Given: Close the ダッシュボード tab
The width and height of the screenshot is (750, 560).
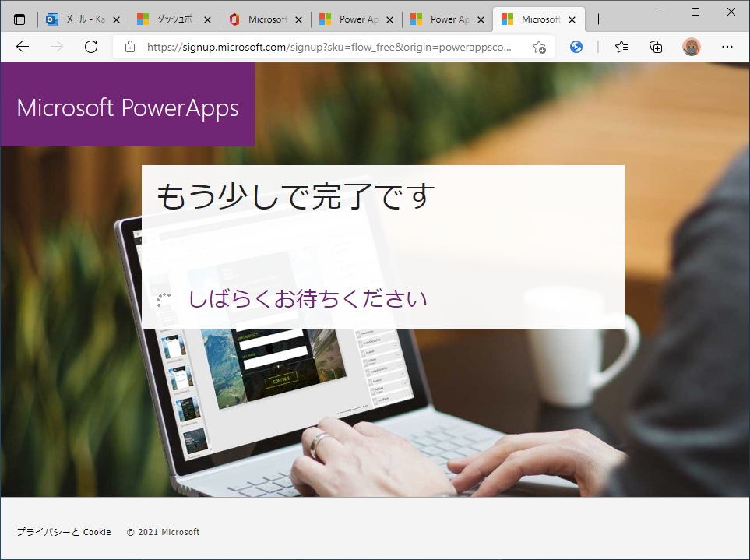Looking at the screenshot, I should point(208,19).
